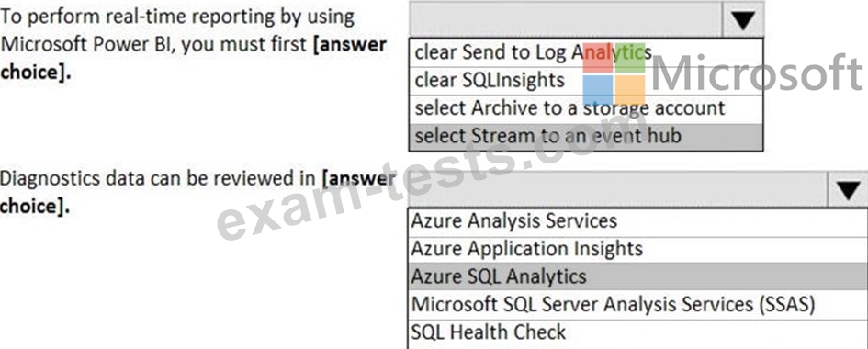
Task: Open the first answer choice dropdown arrow
Action: (743, 20)
